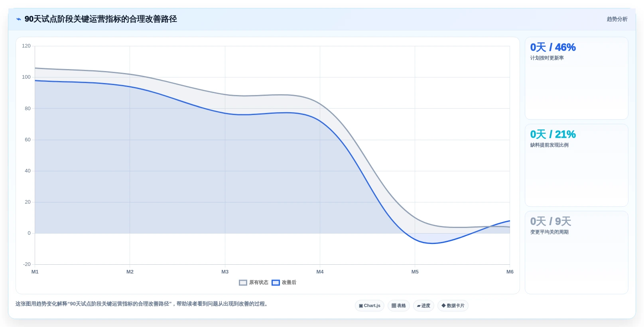Viewport: 644px width, 327px height.
Task: Click the grid icon in 表格 chip
Action: [394, 306]
